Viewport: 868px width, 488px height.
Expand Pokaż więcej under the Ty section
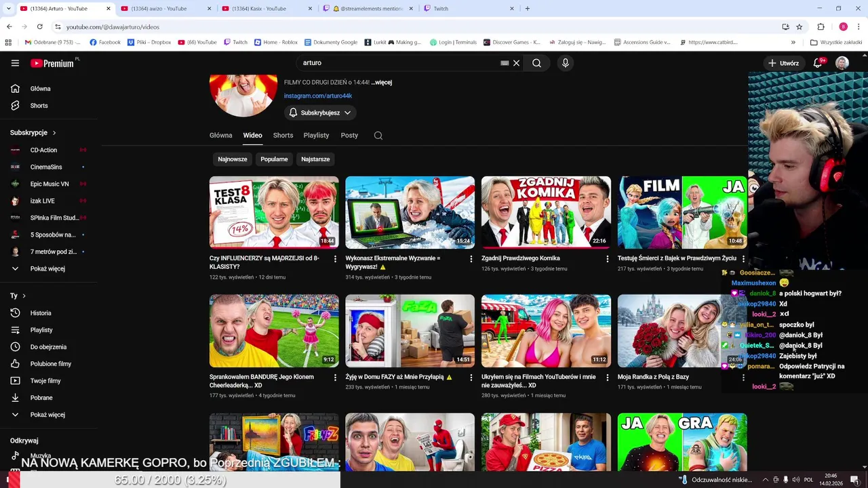(47, 415)
